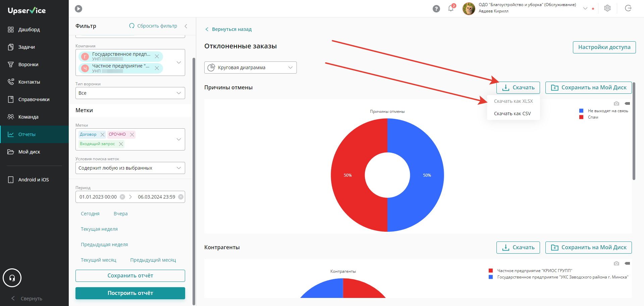Collapse sidebar with Свернуть
Viewport: 644px width, 306px height.
[27, 299]
